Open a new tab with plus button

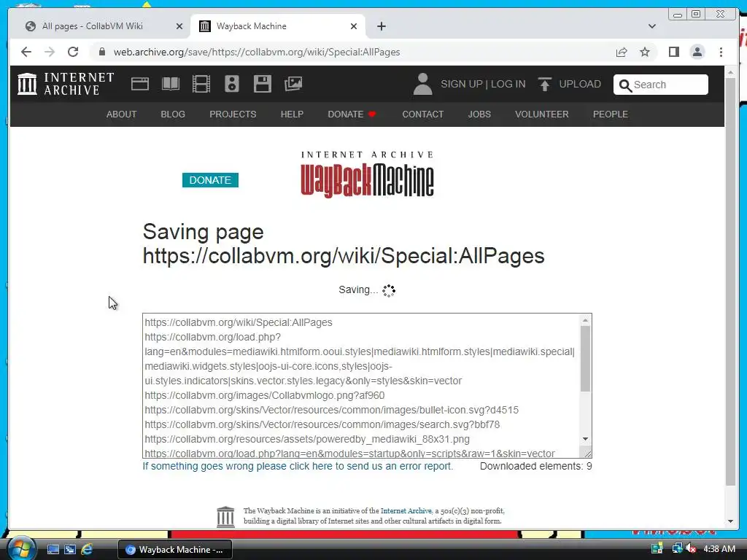(x=381, y=26)
